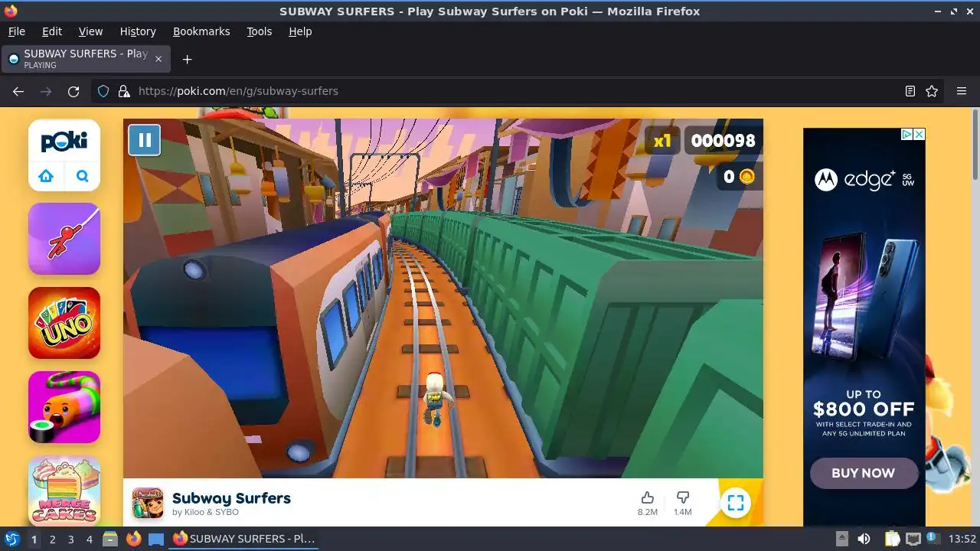Open the File menu
Image resolution: width=980 pixels, height=551 pixels.
pos(16,31)
